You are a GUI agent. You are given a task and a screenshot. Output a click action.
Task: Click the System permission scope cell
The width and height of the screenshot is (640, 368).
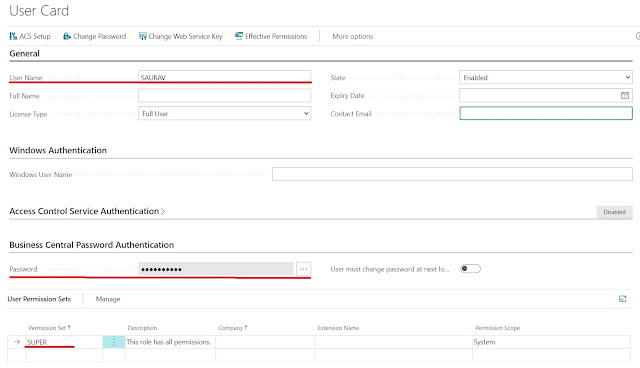[551, 342]
